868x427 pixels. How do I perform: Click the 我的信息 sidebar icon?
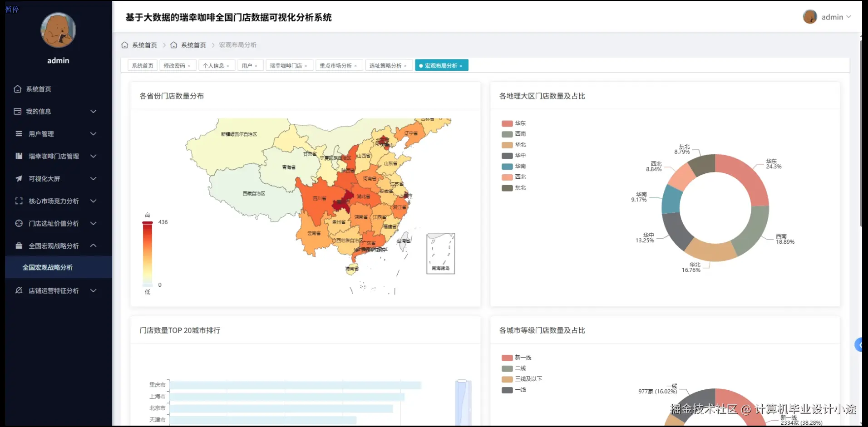click(18, 111)
